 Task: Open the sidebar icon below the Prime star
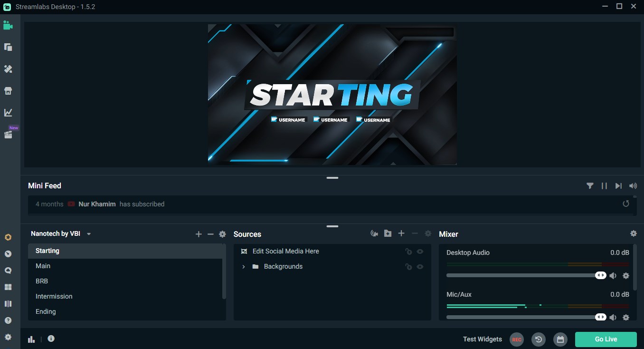8,254
